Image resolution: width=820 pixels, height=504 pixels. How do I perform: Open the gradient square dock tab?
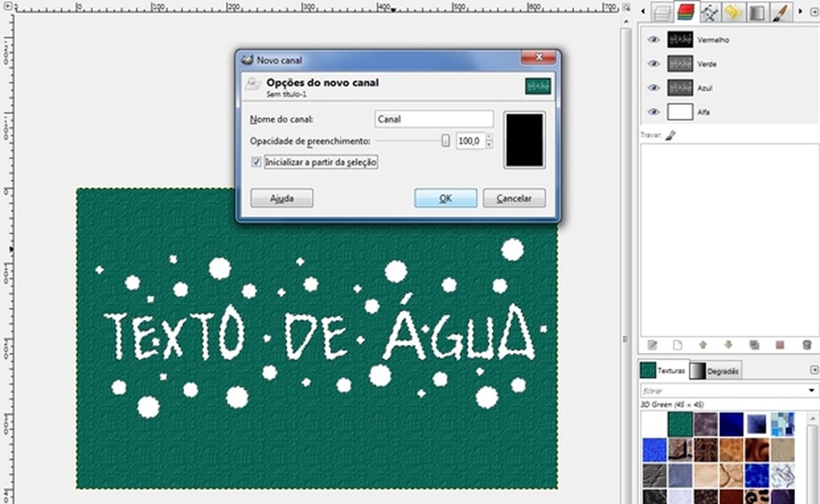click(757, 12)
